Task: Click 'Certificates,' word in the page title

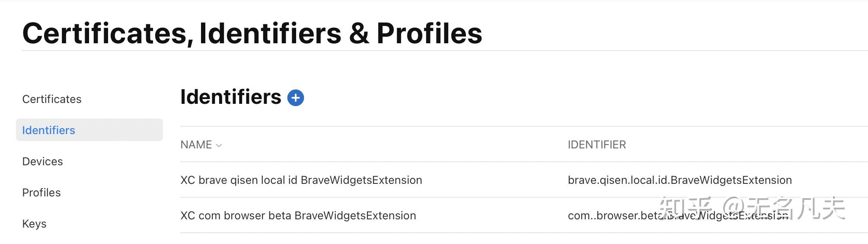Action: pyautogui.click(x=108, y=33)
